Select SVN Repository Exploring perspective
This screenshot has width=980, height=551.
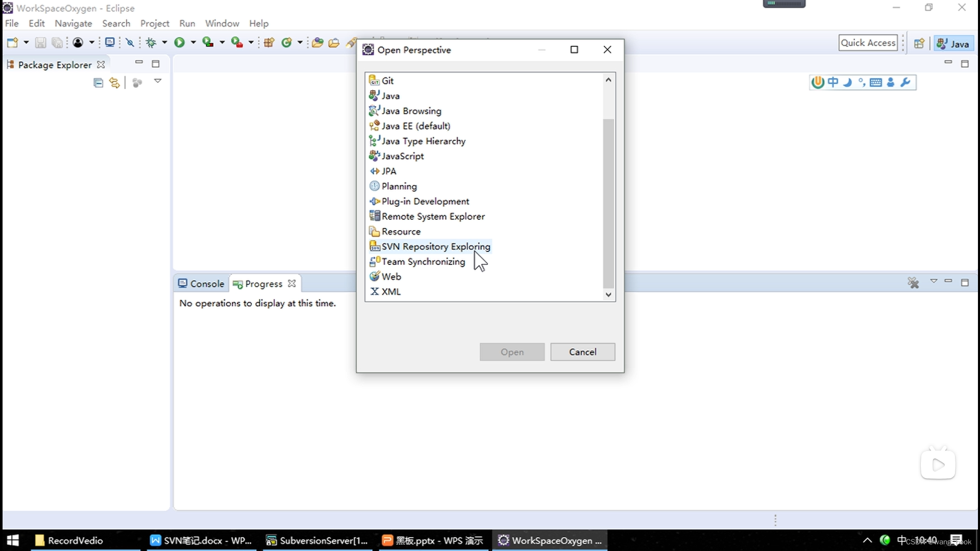tap(430, 246)
